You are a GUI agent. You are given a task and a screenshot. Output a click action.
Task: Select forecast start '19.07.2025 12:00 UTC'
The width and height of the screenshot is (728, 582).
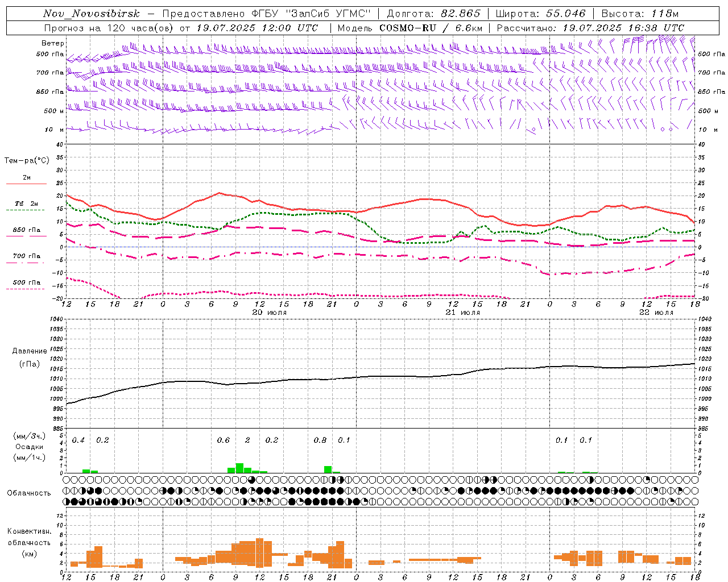257,28
